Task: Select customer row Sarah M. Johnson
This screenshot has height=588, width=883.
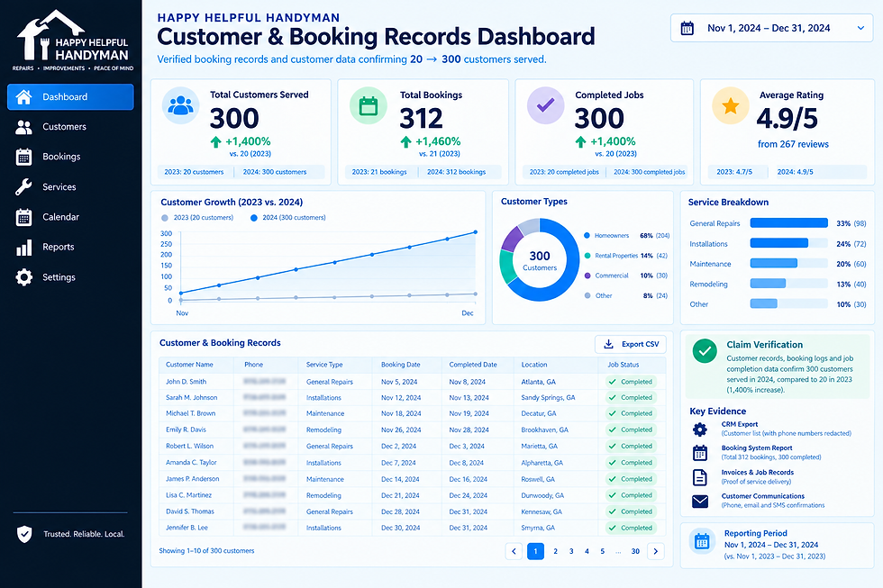Action: tap(413, 398)
